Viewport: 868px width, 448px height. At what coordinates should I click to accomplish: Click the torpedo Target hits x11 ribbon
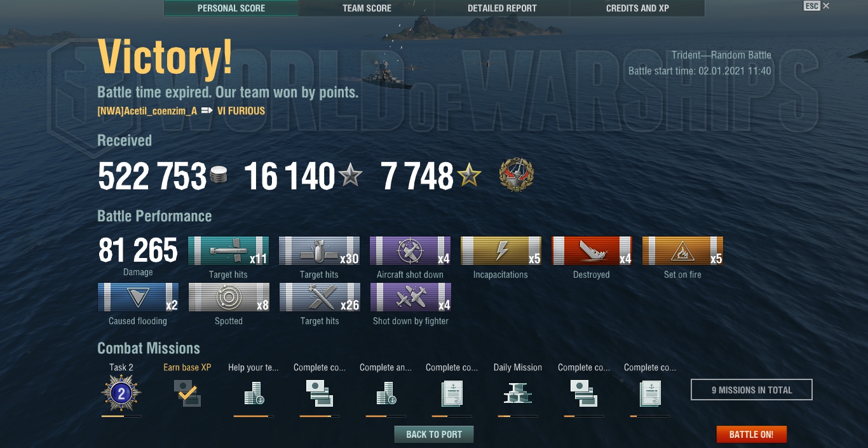(x=229, y=251)
